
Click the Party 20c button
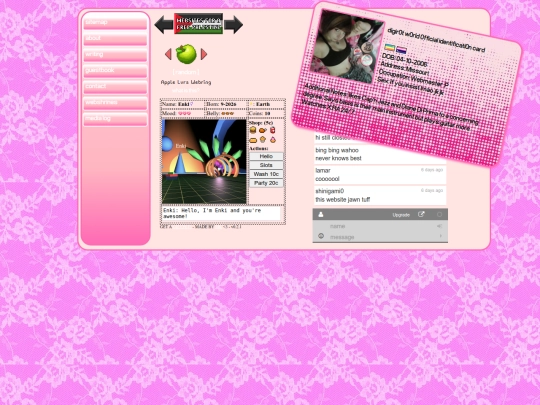tap(266, 183)
